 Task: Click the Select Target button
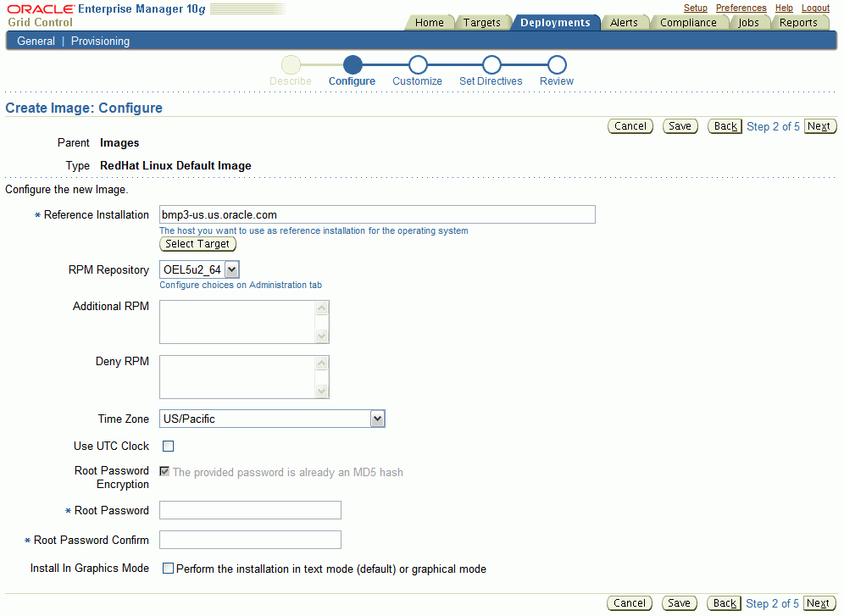pyautogui.click(x=197, y=244)
